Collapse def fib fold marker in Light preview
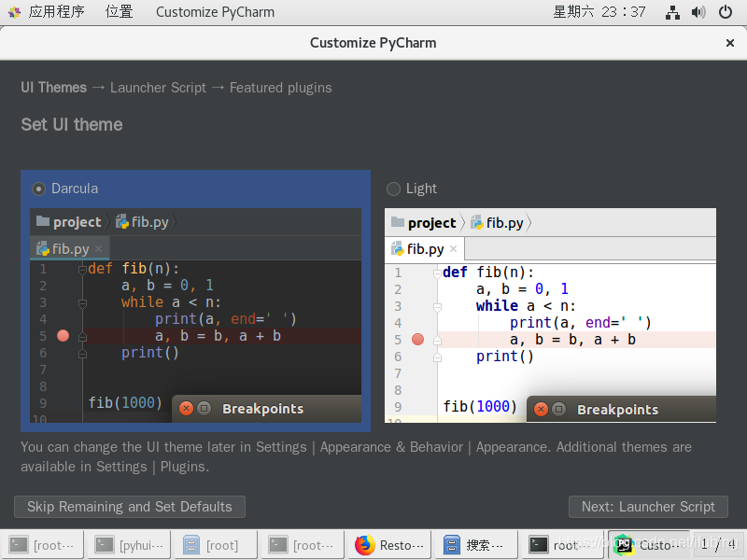This screenshot has height=560, width=747. click(437, 273)
